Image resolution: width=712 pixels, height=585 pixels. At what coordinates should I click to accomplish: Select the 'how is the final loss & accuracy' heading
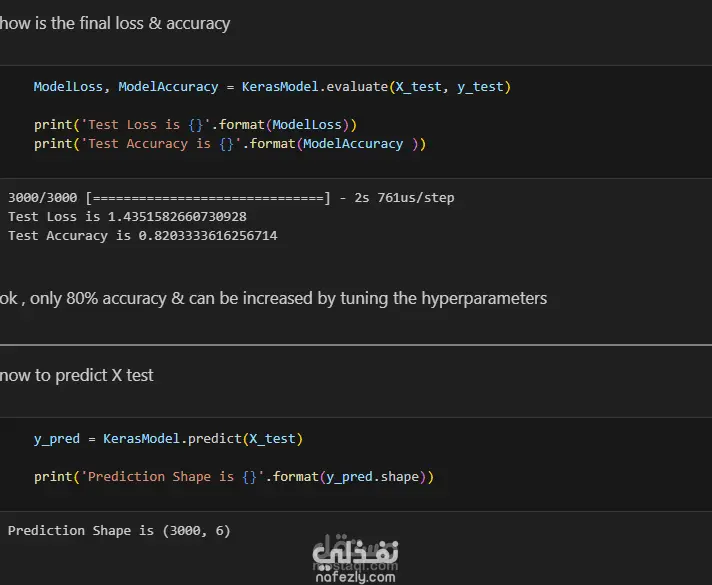coord(115,23)
